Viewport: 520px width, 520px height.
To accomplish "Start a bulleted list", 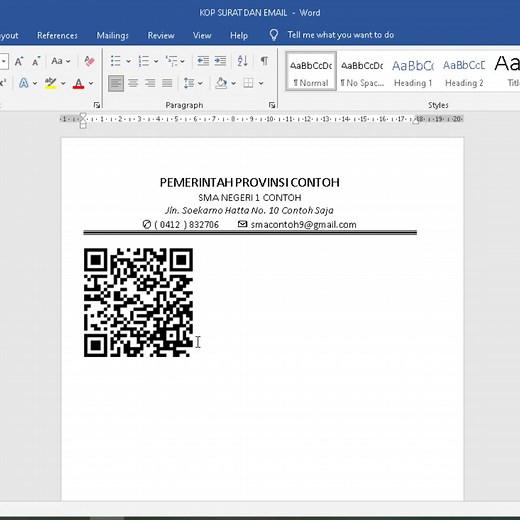I will pos(116,61).
